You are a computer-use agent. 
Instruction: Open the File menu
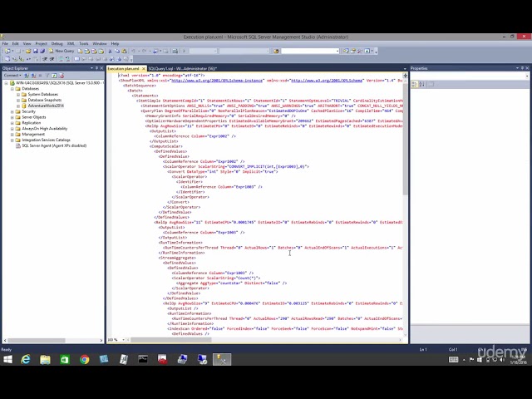5,44
